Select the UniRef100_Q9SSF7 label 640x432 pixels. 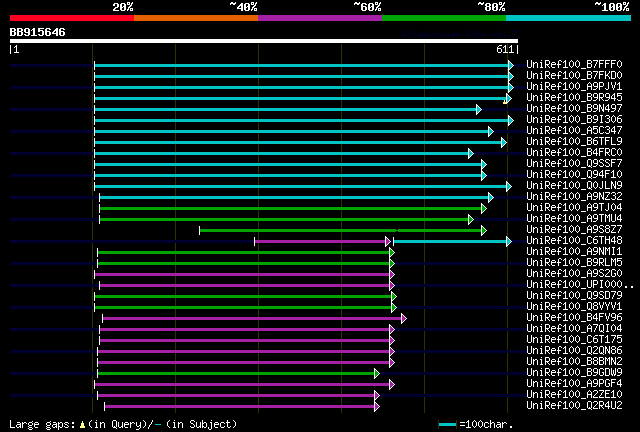pyautogui.click(x=574, y=164)
